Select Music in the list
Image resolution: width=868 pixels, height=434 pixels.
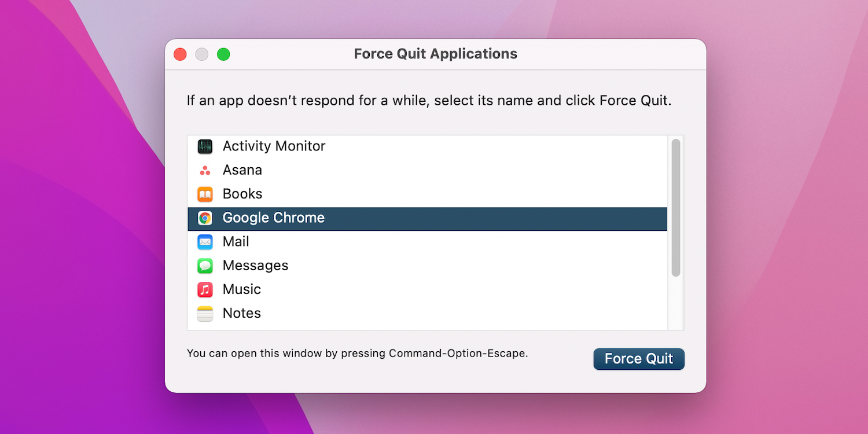coord(241,289)
